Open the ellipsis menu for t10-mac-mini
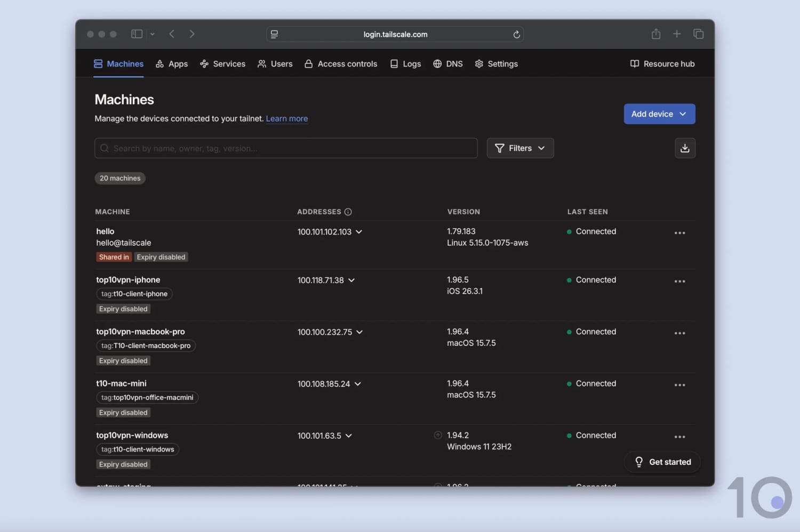 tap(679, 384)
